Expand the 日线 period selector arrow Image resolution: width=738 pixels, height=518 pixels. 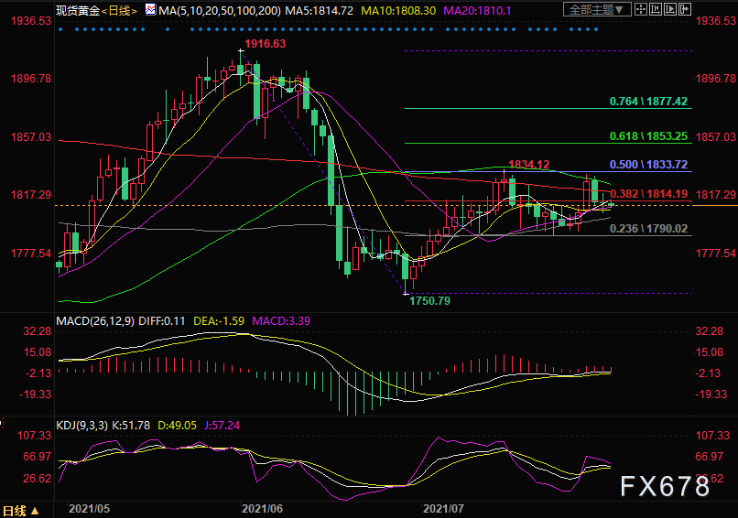[x=35, y=511]
